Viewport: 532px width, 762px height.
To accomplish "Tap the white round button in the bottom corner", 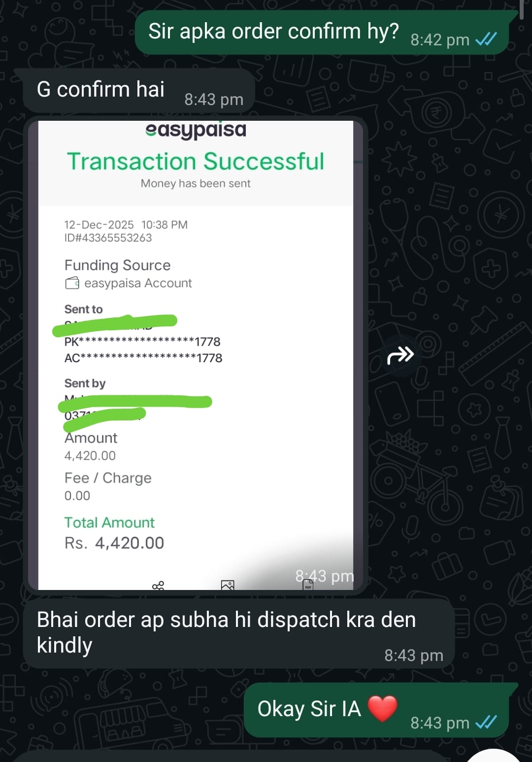I will (494, 756).
